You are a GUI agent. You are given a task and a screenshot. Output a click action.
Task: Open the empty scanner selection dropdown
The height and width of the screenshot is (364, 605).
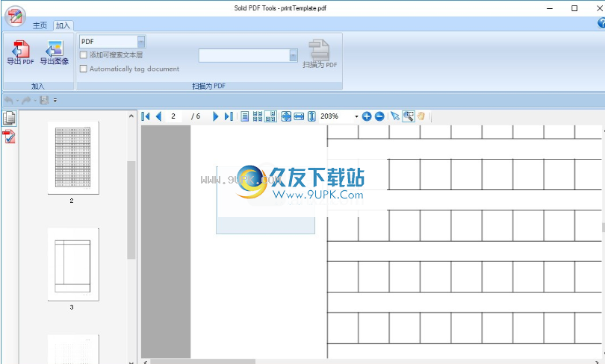pos(294,55)
